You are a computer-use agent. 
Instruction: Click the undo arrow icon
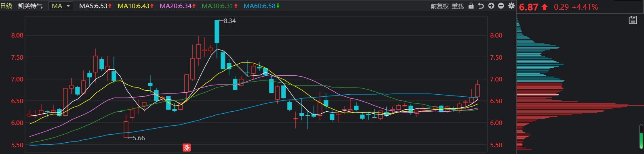[481, 6]
